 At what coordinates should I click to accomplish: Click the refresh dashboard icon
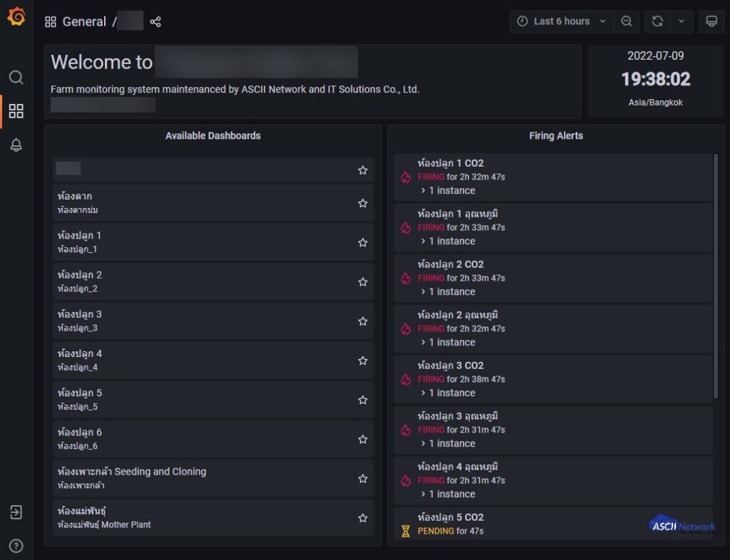coord(657,21)
